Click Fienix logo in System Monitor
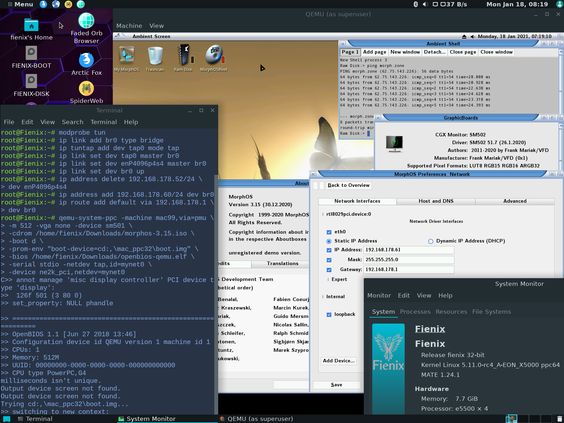 pos(388,368)
